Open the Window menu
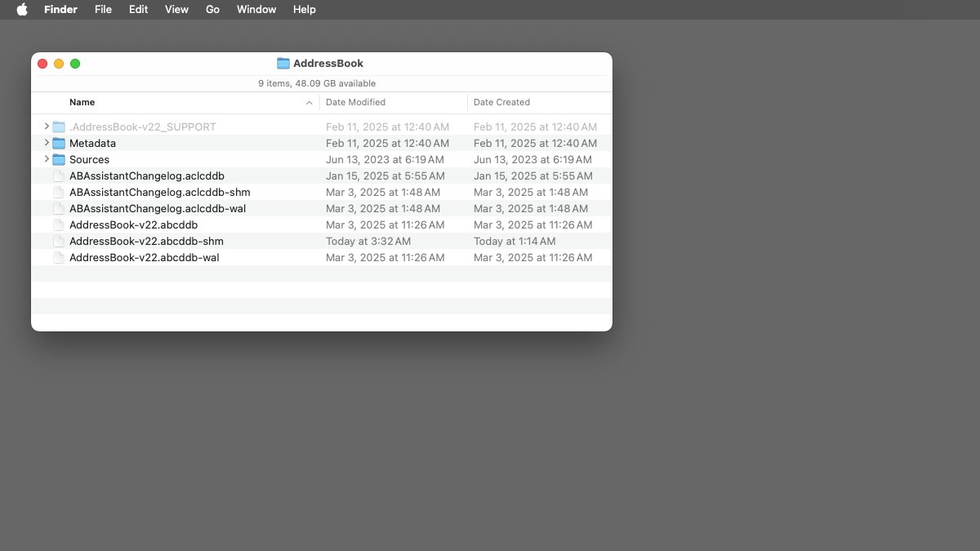Screen dimensions: 980x551 click(x=256, y=10)
